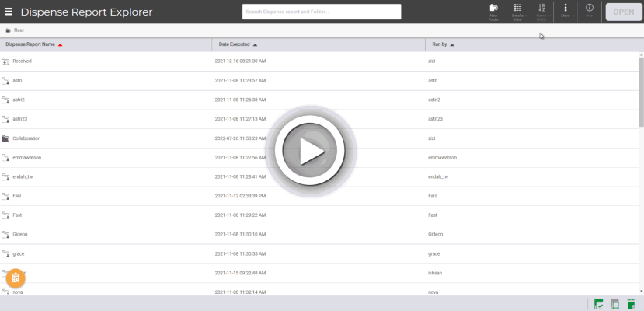This screenshot has height=311, width=644.
Task: Click the Collaboration folder icon
Action: pyautogui.click(x=5, y=138)
